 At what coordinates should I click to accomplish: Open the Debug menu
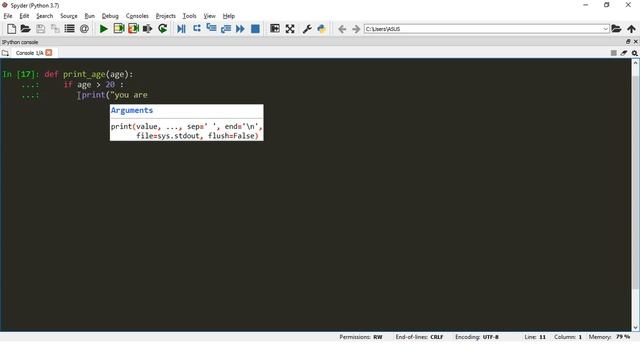click(110, 16)
